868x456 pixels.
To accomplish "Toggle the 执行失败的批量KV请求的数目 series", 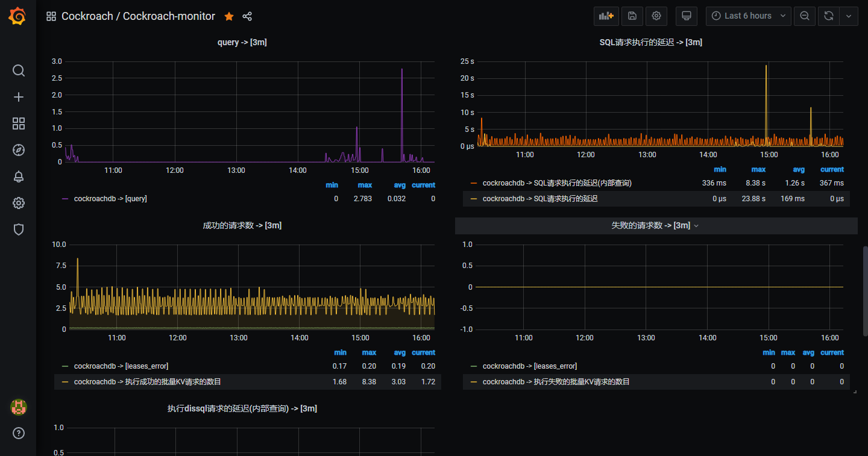I will coord(556,382).
